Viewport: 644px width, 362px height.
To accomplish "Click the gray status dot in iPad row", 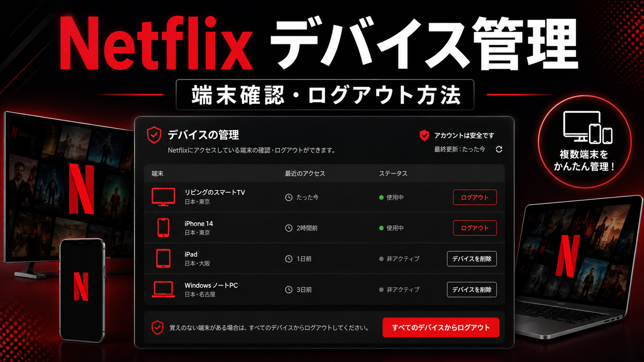I will pyautogui.click(x=381, y=259).
